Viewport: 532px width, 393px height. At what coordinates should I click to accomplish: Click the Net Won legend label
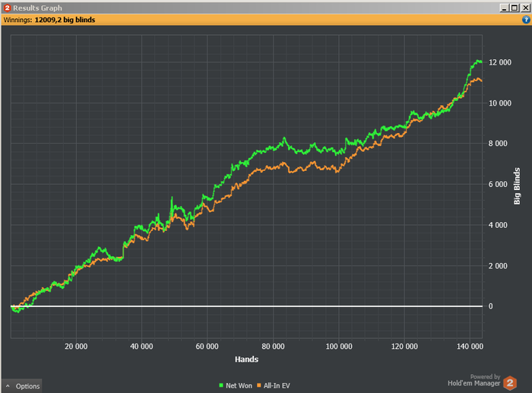click(x=239, y=385)
